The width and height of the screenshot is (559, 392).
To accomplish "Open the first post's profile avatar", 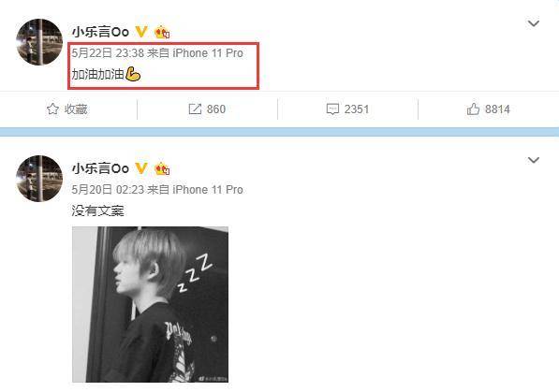I will point(39,42).
